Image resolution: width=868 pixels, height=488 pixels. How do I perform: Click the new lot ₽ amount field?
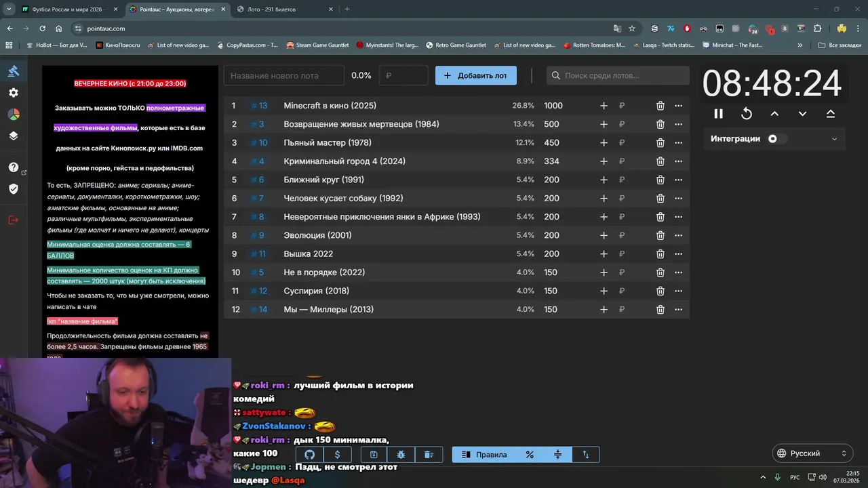[x=403, y=75]
